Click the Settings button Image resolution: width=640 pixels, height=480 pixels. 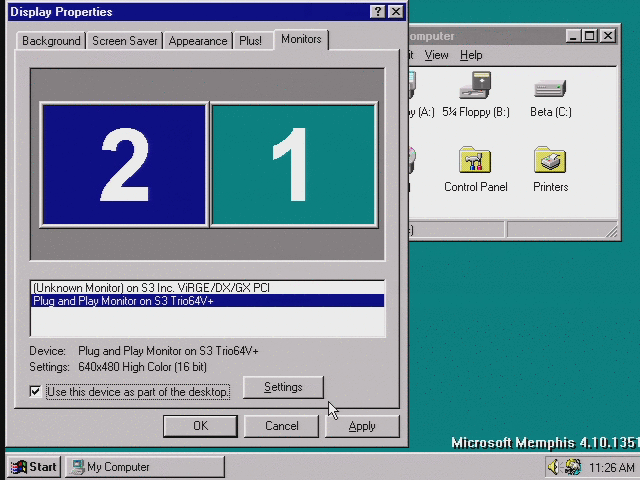pyautogui.click(x=283, y=387)
